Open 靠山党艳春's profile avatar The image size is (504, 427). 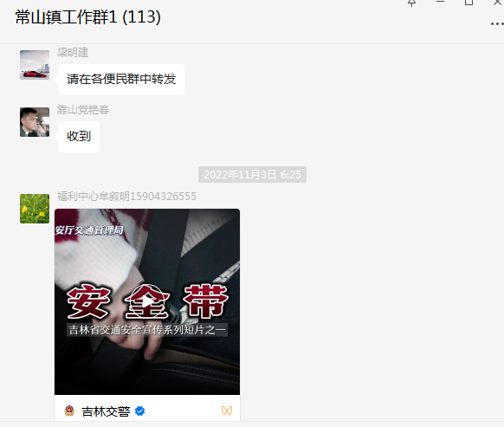pyautogui.click(x=35, y=122)
